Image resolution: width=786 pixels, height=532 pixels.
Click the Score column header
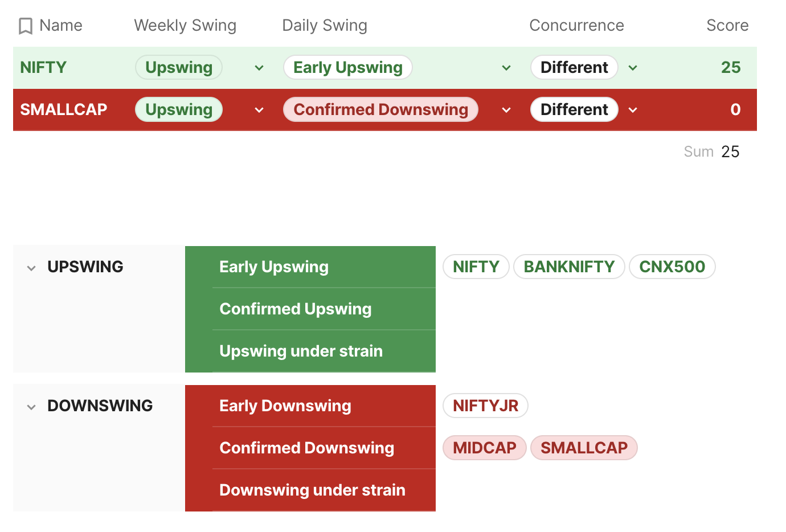point(727,26)
